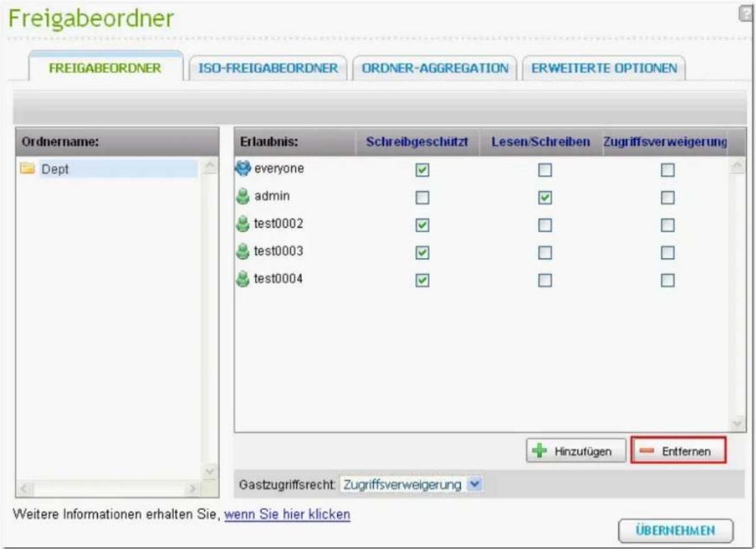Click the Dept folder icon

pyautogui.click(x=27, y=168)
